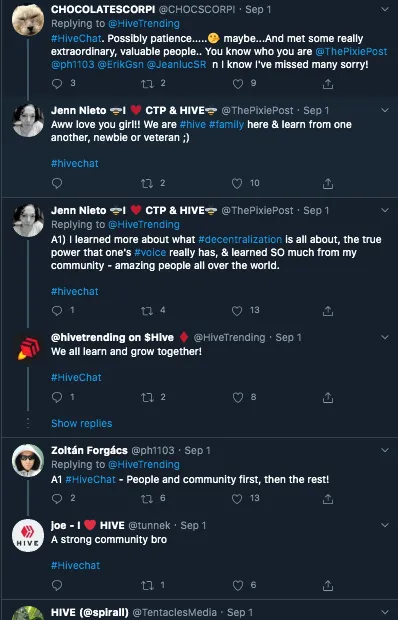Open the HIVE logo avatar of joe

(x=28, y=535)
